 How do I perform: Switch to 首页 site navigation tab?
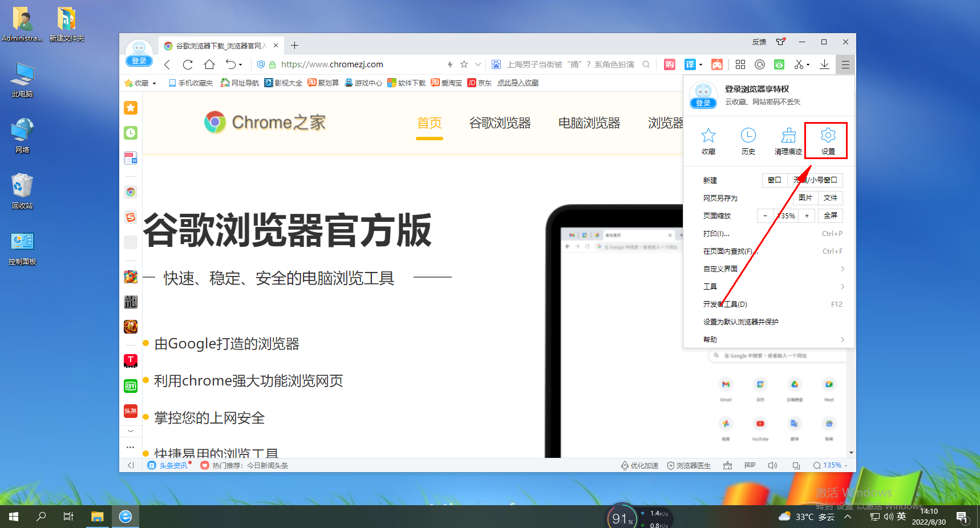pyautogui.click(x=430, y=123)
